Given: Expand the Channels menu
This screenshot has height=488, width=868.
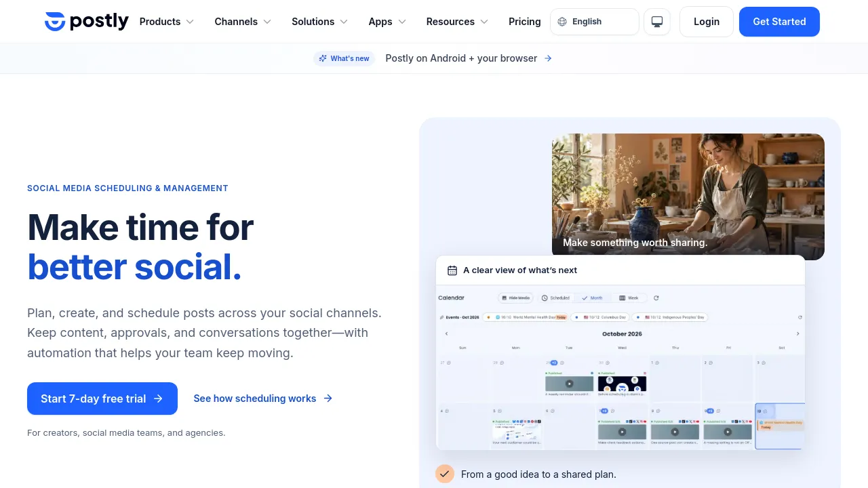Looking at the screenshot, I should point(243,22).
